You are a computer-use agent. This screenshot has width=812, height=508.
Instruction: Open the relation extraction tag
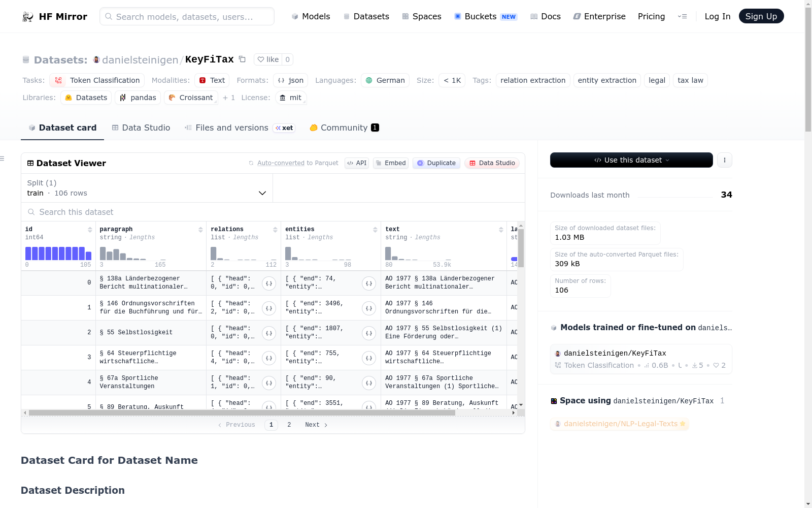tap(533, 80)
